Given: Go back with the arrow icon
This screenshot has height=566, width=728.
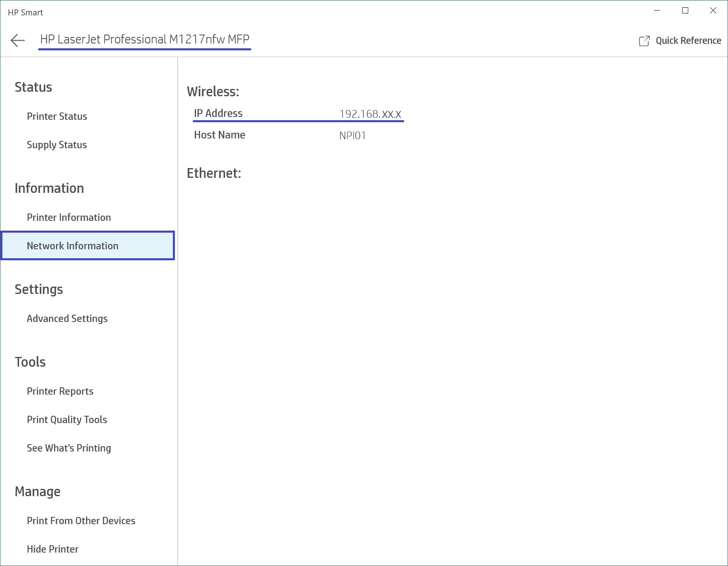Looking at the screenshot, I should coord(18,40).
